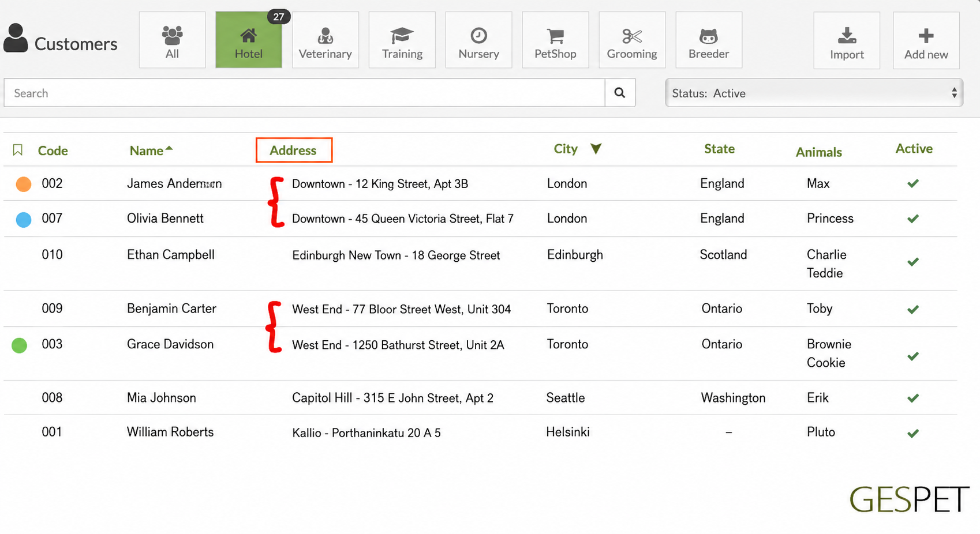The height and width of the screenshot is (534, 980).
Task: Focus the Search input field
Action: [305, 93]
